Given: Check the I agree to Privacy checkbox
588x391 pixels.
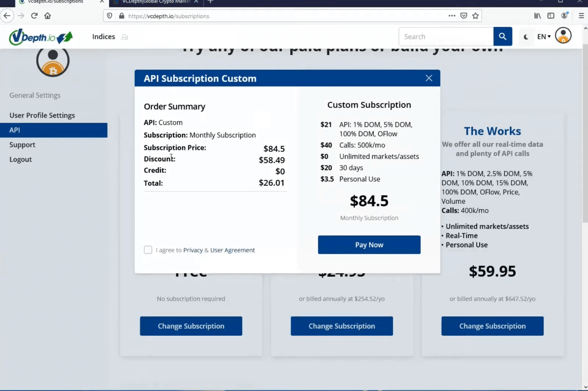Looking at the screenshot, I should click(148, 250).
